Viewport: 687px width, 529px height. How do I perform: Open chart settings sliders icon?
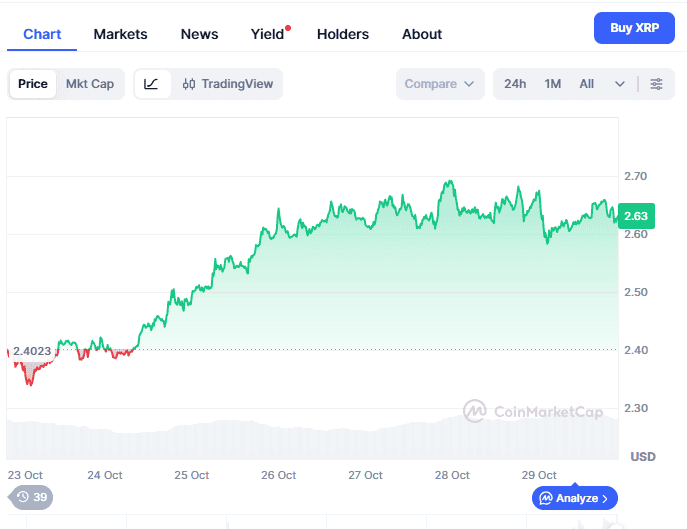[x=656, y=84]
